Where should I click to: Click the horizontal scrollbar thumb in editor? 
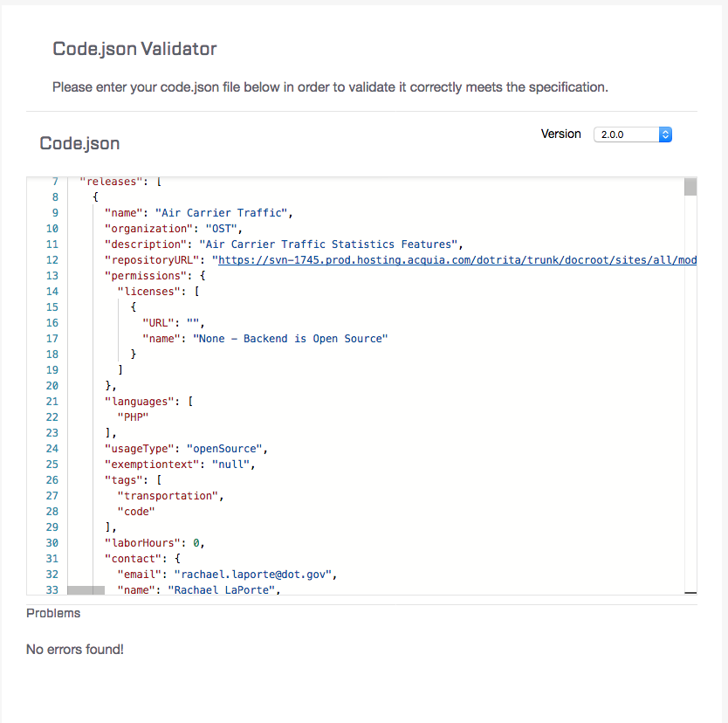[86, 590]
